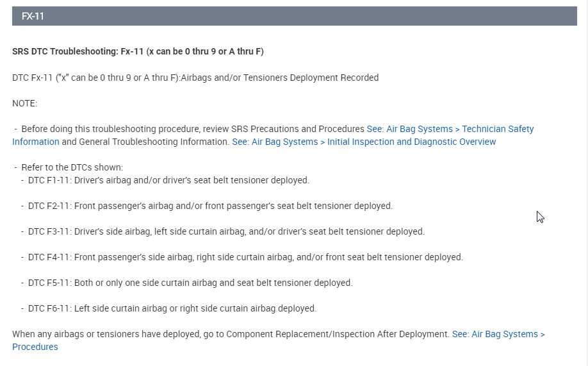Click the bold SRS DTC Troubleshooting heading
This screenshot has height=366, width=588.
[138, 51]
